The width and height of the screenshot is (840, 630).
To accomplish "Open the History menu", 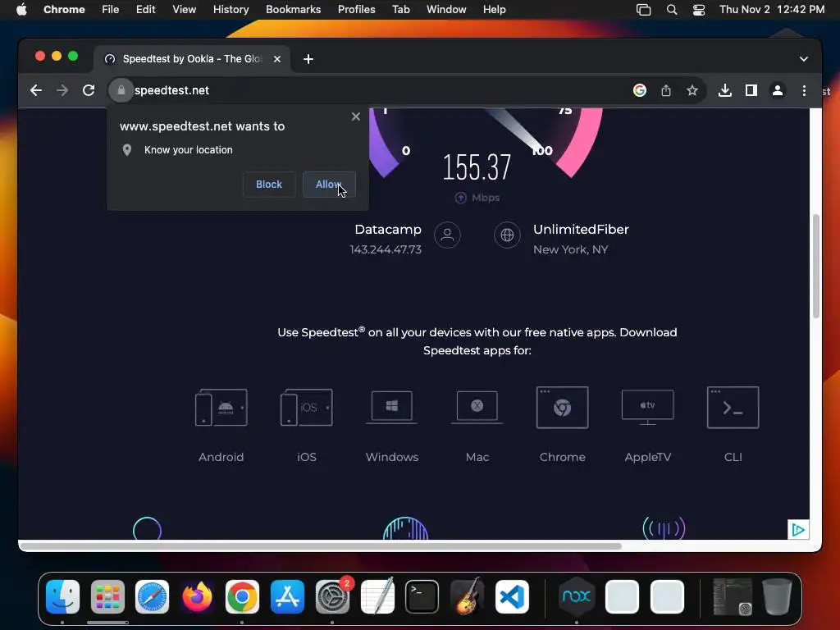I will pos(231,10).
